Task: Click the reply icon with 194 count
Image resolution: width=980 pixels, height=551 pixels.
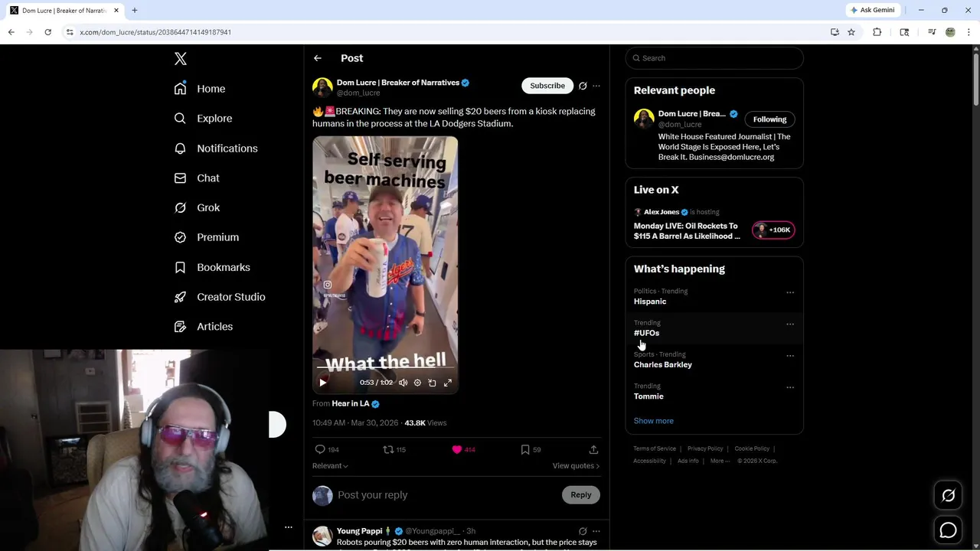Action: (x=327, y=449)
